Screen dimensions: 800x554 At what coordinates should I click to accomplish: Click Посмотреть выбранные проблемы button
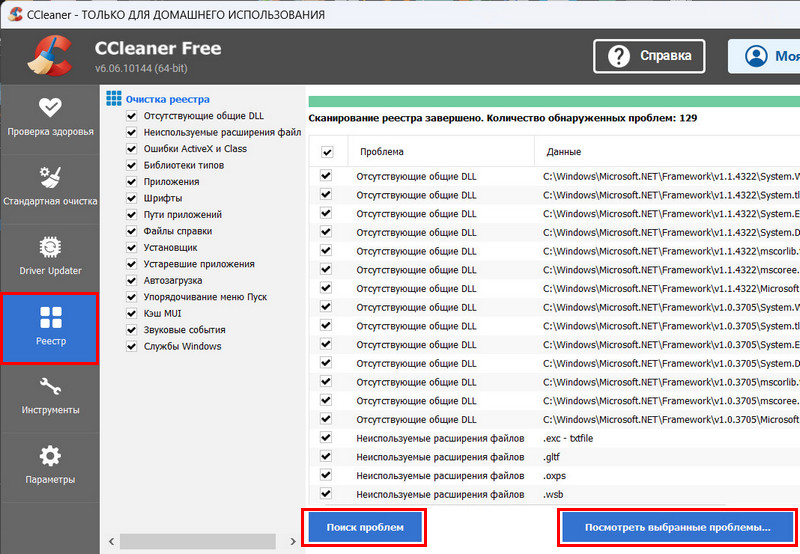[678, 527]
